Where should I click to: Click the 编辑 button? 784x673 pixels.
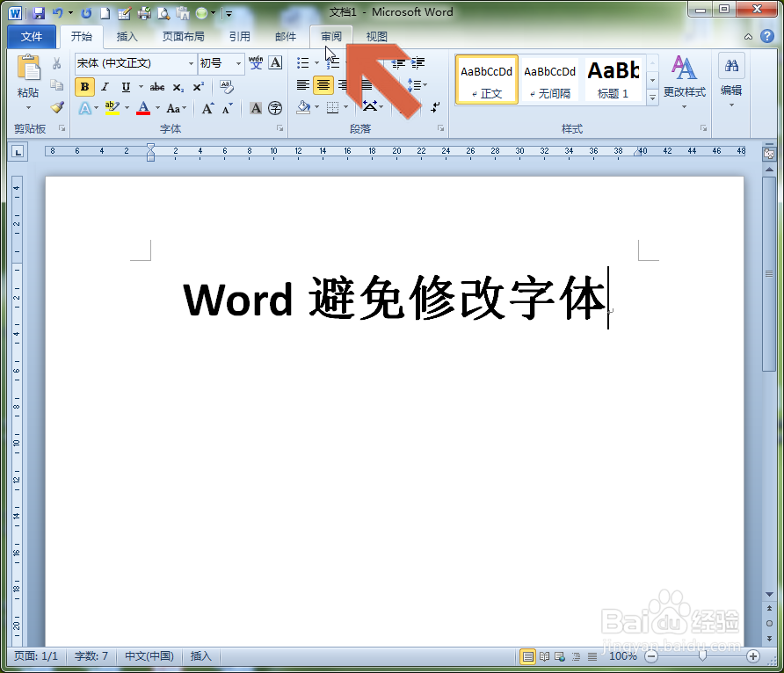731,81
